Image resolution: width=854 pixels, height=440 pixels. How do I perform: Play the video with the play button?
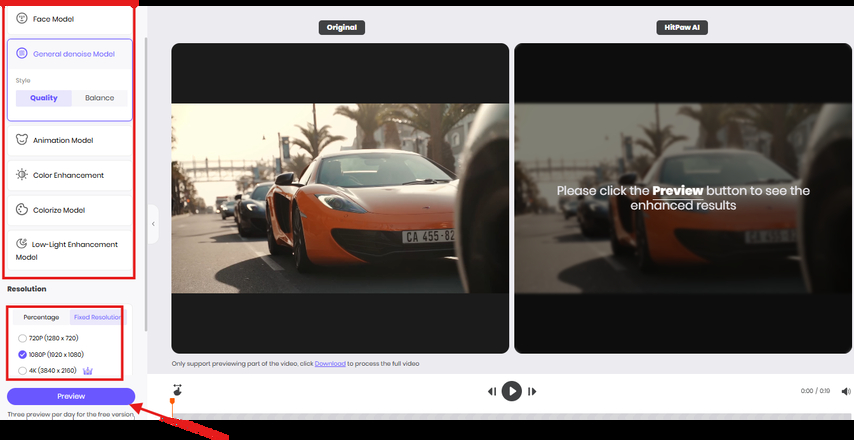coord(511,391)
